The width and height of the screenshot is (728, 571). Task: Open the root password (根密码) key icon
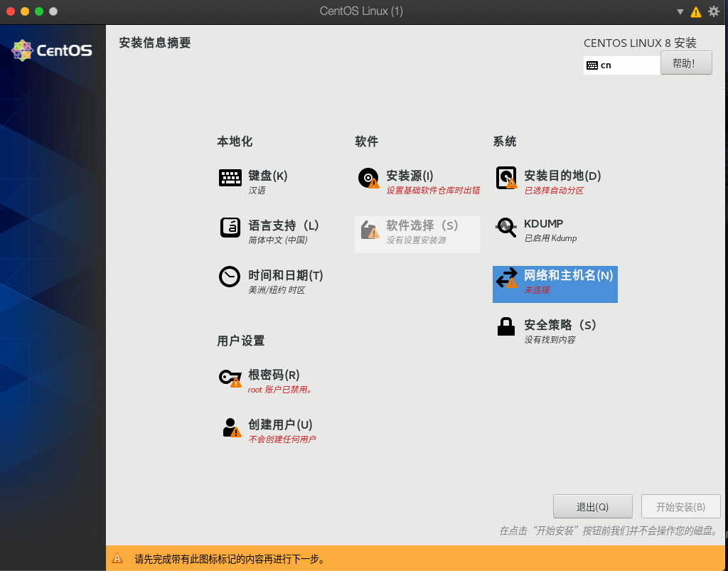point(230,378)
